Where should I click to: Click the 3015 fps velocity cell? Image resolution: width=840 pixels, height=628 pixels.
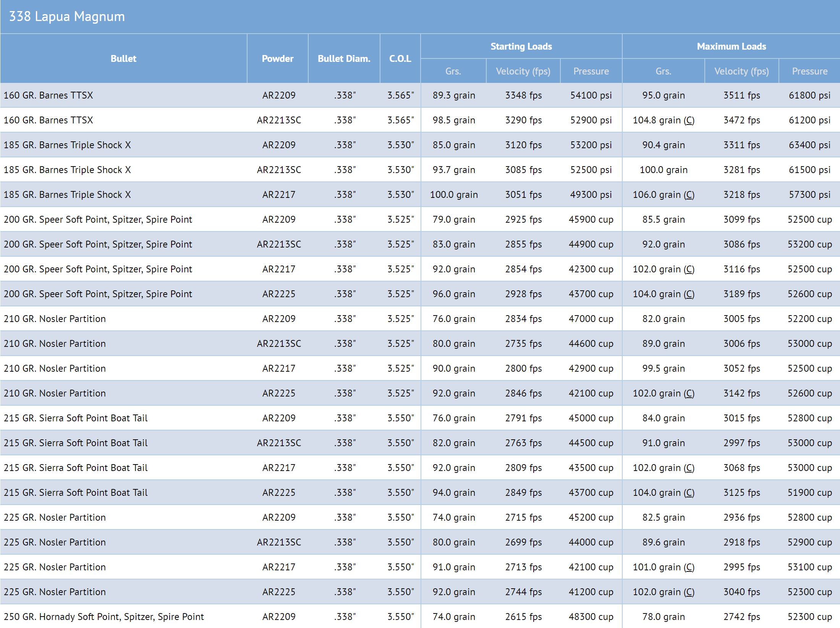742,418
